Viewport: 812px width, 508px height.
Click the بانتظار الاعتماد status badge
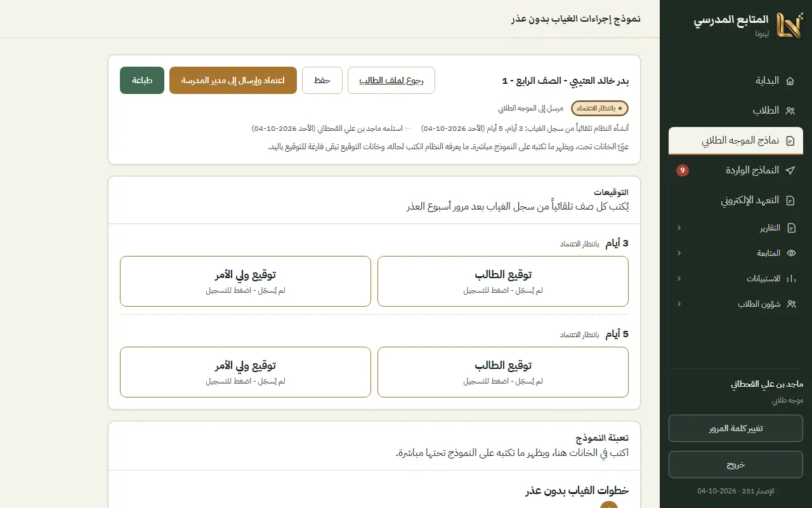tap(600, 108)
